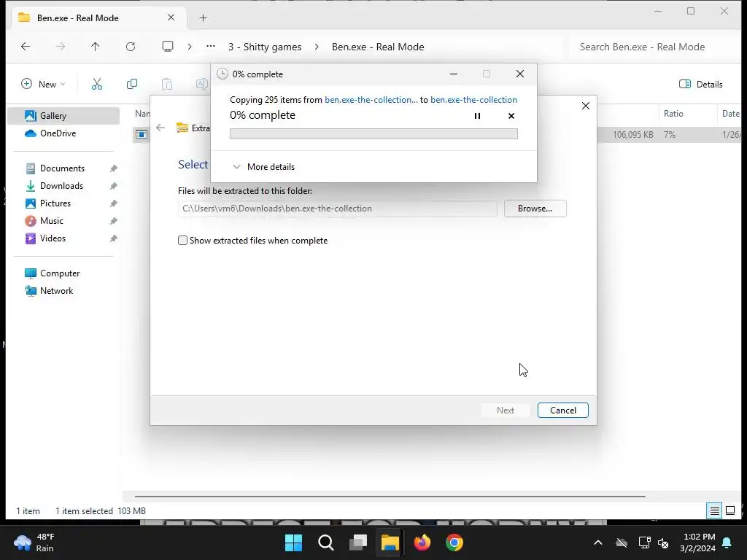Unpin Downloads using its pin icon
The height and width of the screenshot is (560, 747).
point(113,186)
